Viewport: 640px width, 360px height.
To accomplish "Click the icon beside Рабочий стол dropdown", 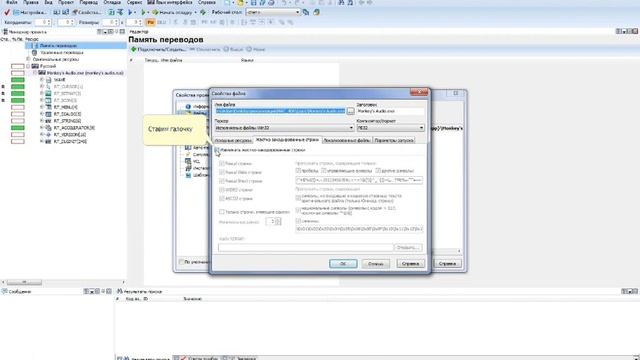I will (306, 13).
